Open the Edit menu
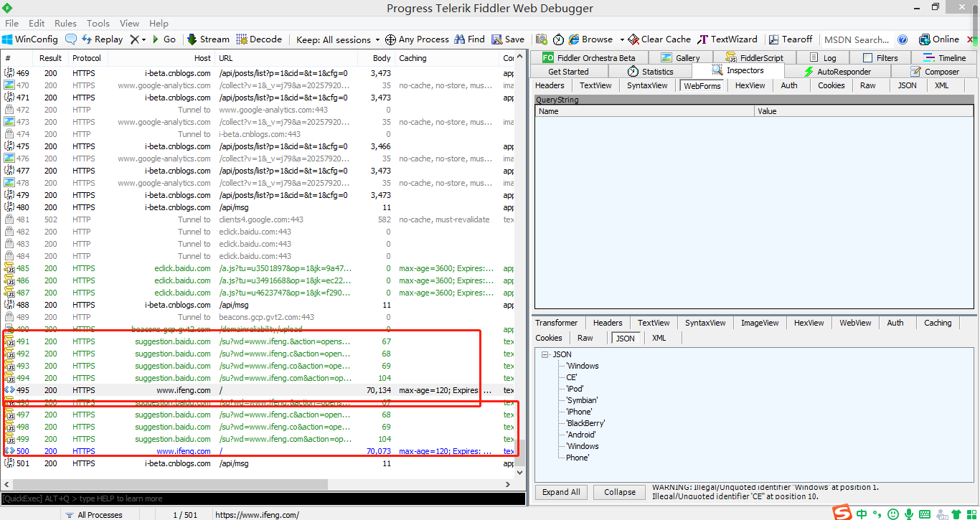Screen dimensions: 980x520 click(37, 23)
